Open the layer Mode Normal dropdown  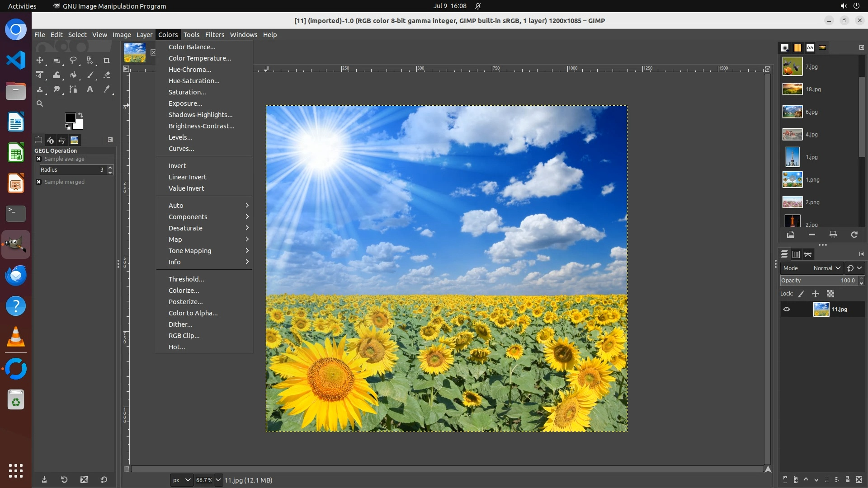point(826,268)
